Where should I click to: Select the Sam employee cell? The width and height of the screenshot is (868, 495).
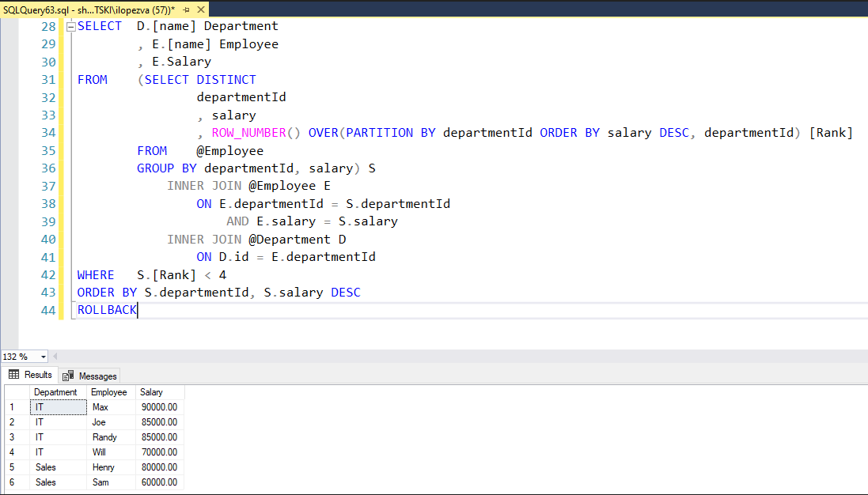(x=112, y=482)
